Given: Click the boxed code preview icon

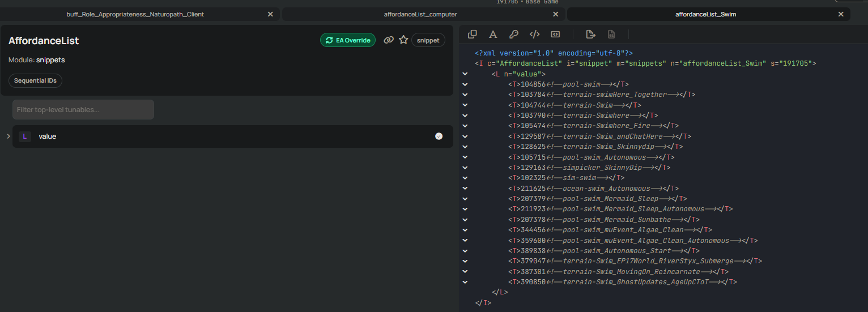Looking at the screenshot, I should pos(555,35).
